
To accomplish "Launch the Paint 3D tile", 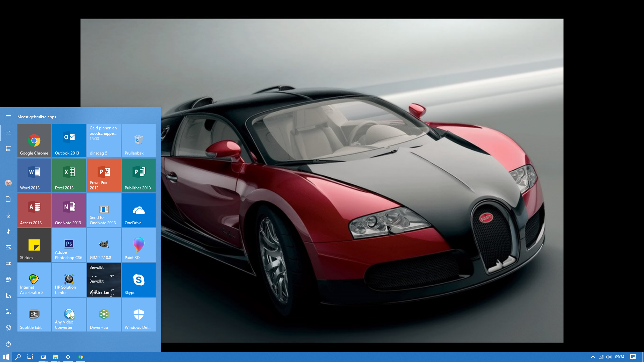I will (x=139, y=245).
